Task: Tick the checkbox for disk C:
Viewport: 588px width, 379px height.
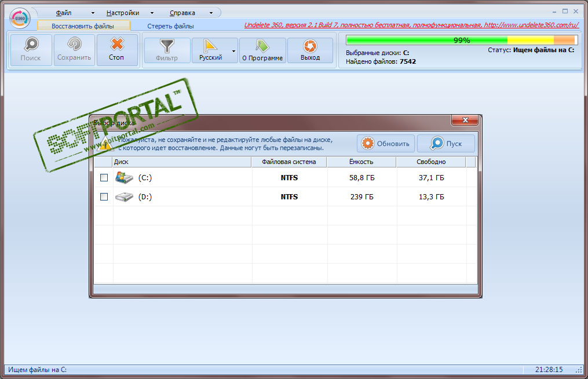Action: pyautogui.click(x=104, y=177)
